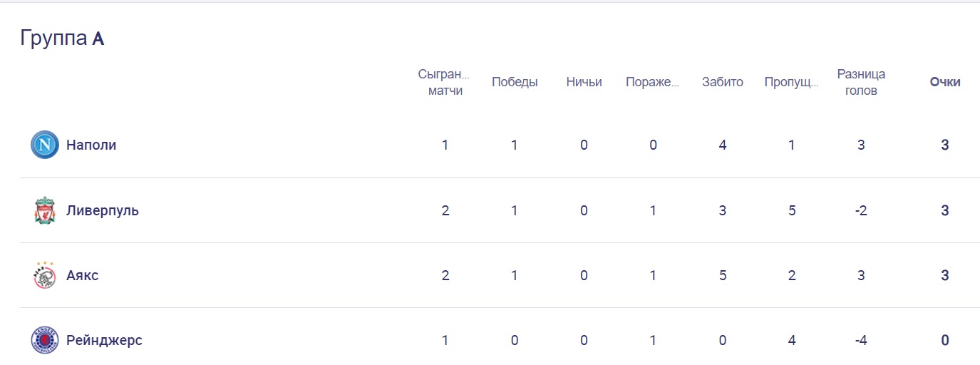Click the Поражения column header
This screenshot has height=365, width=980.
652,82
